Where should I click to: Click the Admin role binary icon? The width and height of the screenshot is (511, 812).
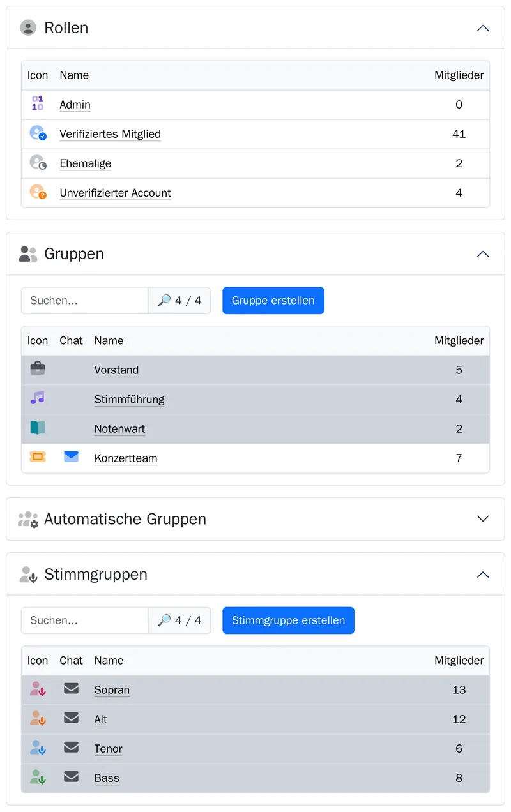pyautogui.click(x=38, y=103)
